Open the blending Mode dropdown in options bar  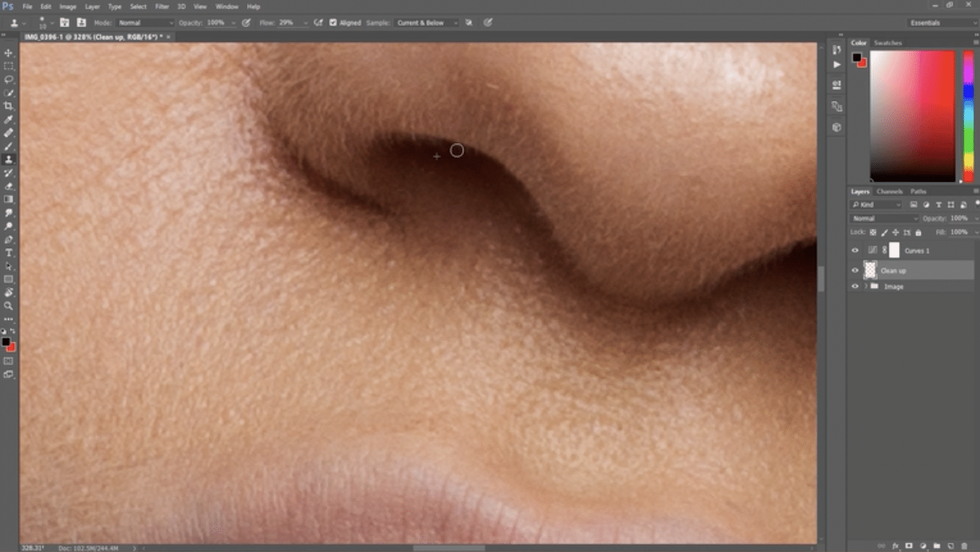click(x=145, y=23)
